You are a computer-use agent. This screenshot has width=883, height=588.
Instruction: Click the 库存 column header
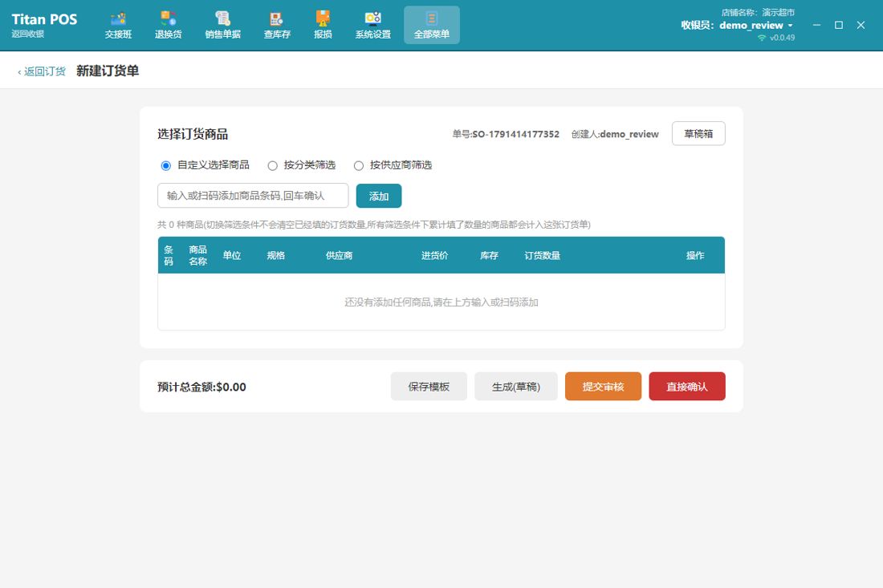pos(489,255)
